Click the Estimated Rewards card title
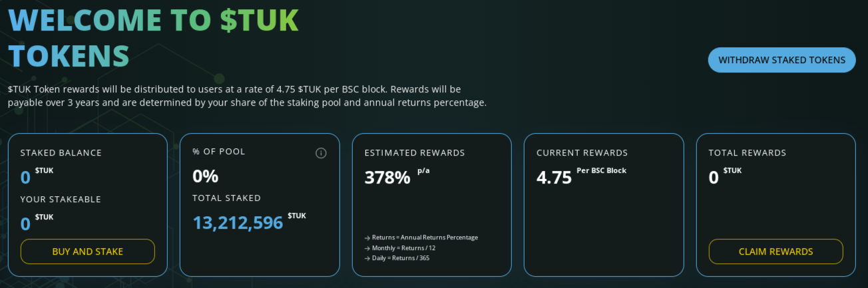Viewport: 868px width, 288px height. (415, 152)
